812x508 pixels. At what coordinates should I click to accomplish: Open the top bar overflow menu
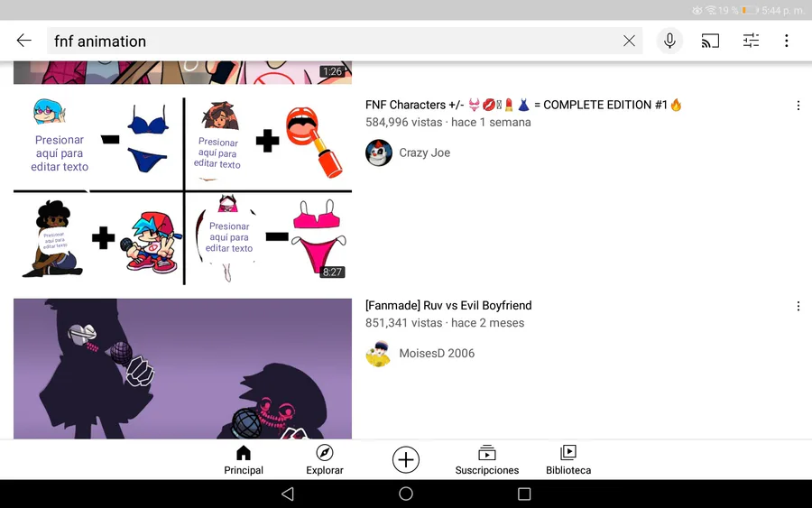tap(786, 41)
